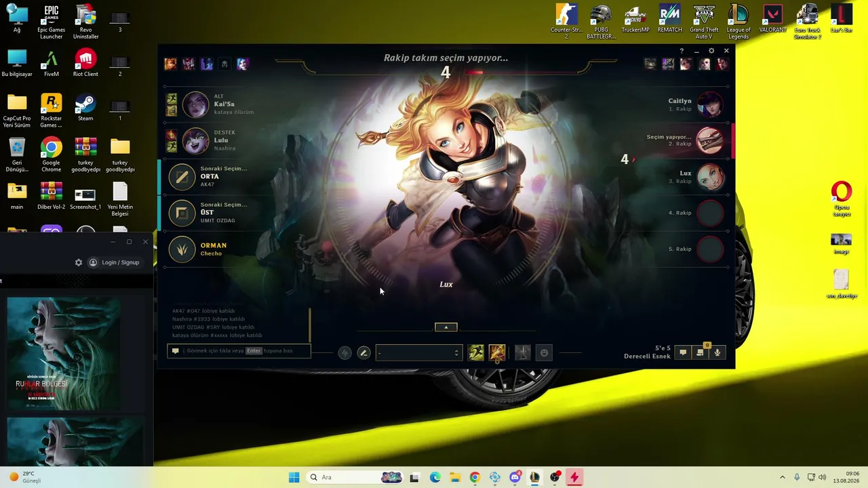Click the ÜST next pick row for UMIT OZDAG
This screenshot has height=488, width=868.
coord(231,213)
